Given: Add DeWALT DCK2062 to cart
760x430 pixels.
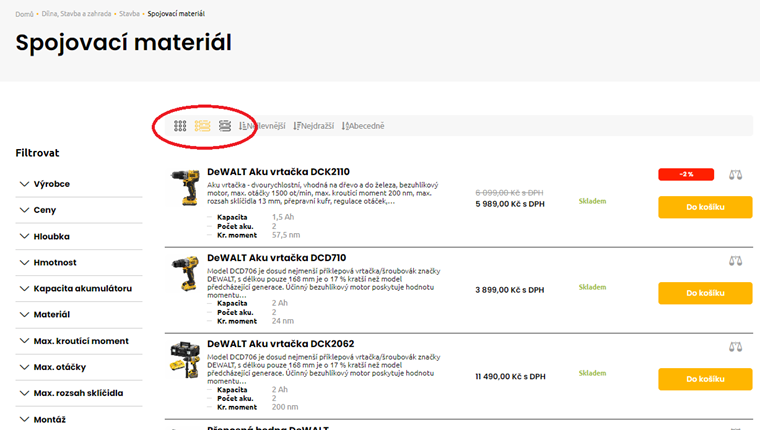Looking at the screenshot, I should coord(705,379).
